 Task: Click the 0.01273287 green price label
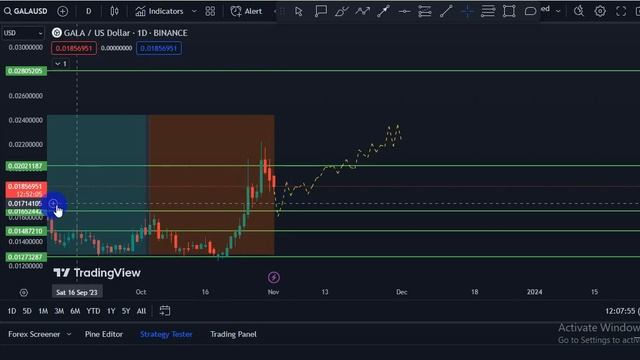pos(26,257)
